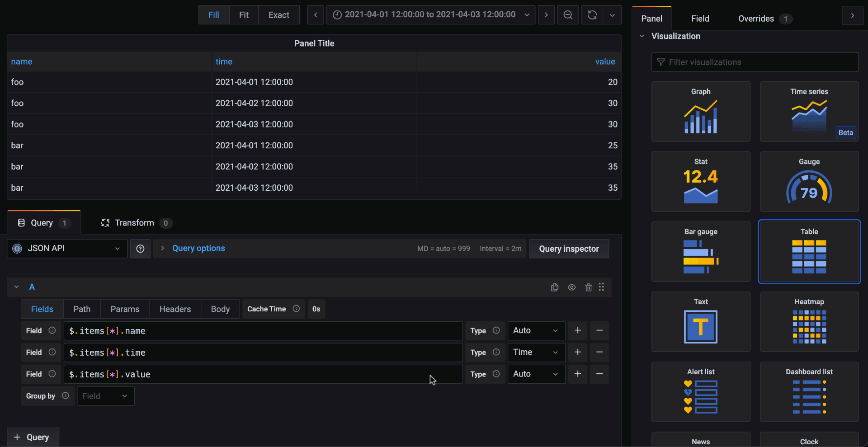Refresh the dashboard with the refresh icon

pos(592,14)
